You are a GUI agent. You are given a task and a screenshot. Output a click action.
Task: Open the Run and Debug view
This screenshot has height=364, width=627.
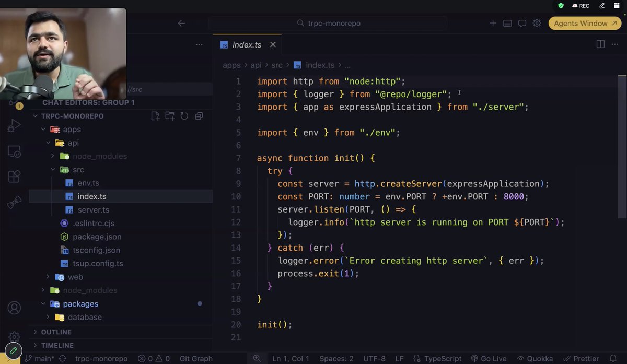(14, 125)
